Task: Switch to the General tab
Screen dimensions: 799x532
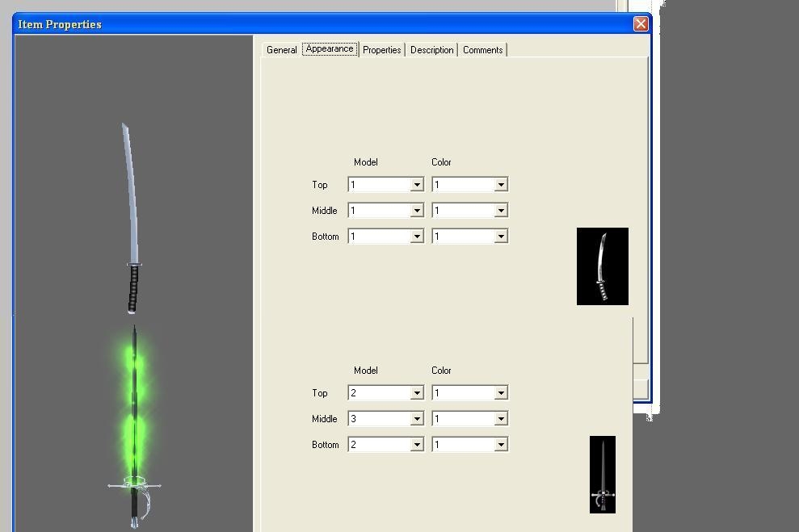Action: pos(281,50)
